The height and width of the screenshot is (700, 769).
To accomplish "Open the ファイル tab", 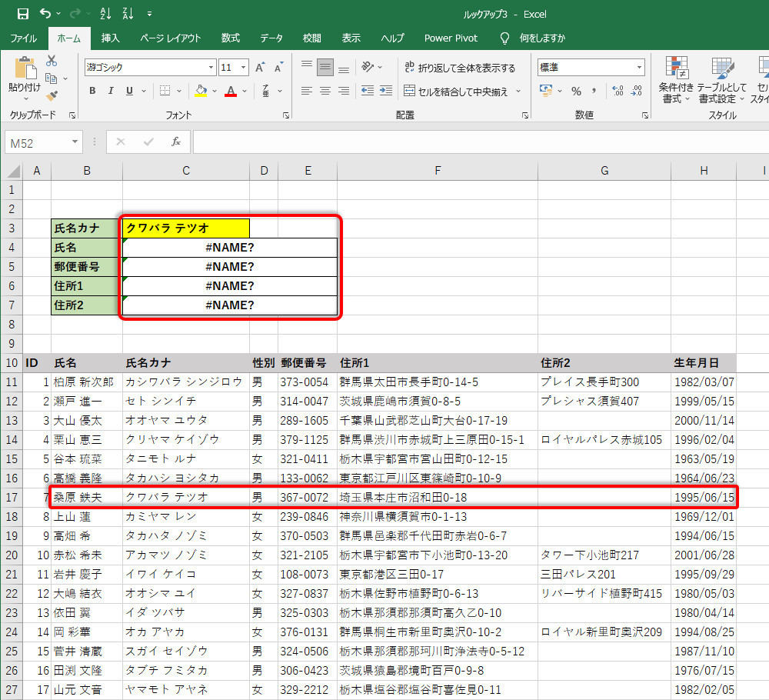I will click(x=24, y=38).
